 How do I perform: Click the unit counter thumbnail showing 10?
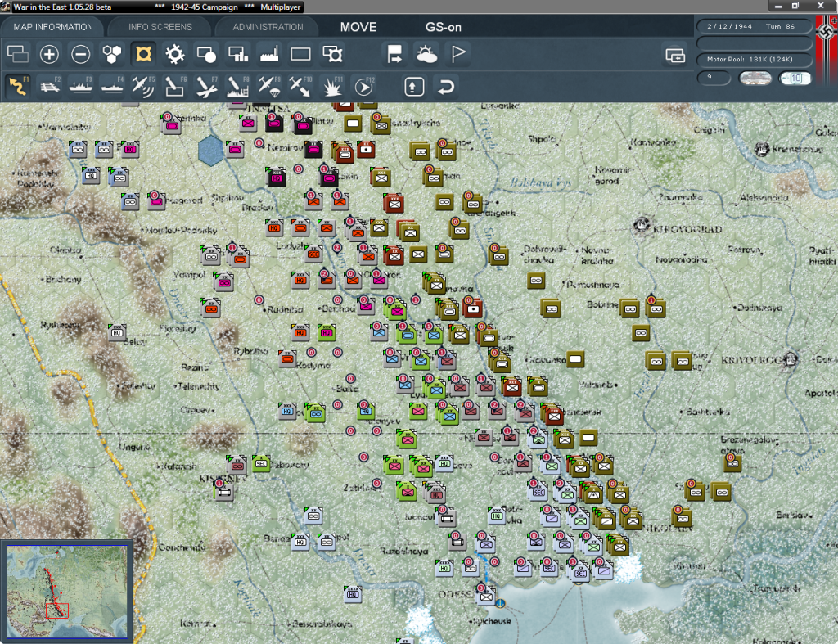pyautogui.click(x=795, y=78)
